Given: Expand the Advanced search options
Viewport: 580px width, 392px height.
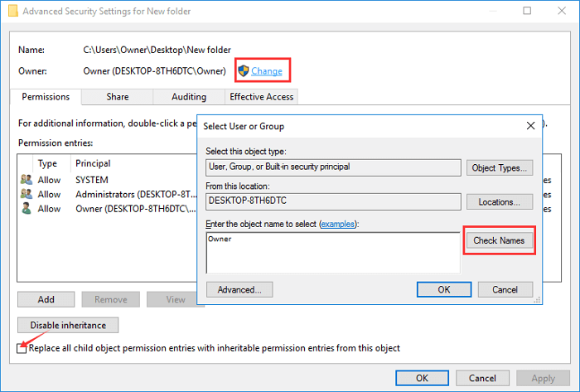Looking at the screenshot, I should click(239, 289).
